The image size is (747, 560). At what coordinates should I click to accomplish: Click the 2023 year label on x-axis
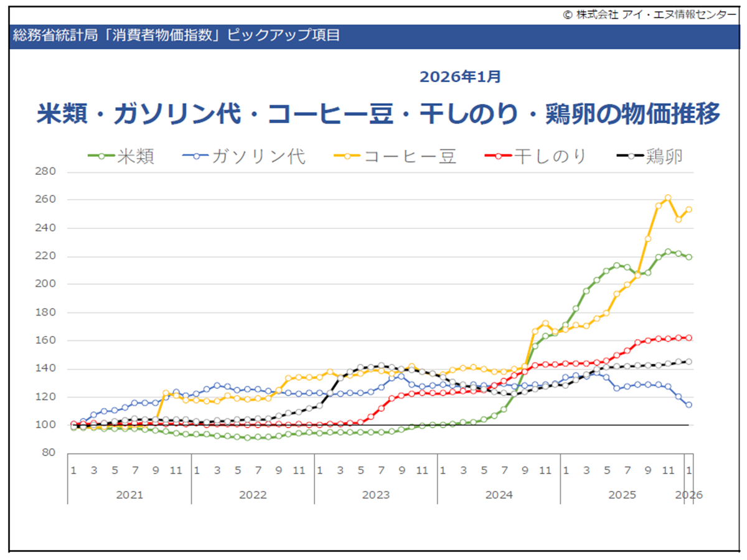(x=375, y=495)
